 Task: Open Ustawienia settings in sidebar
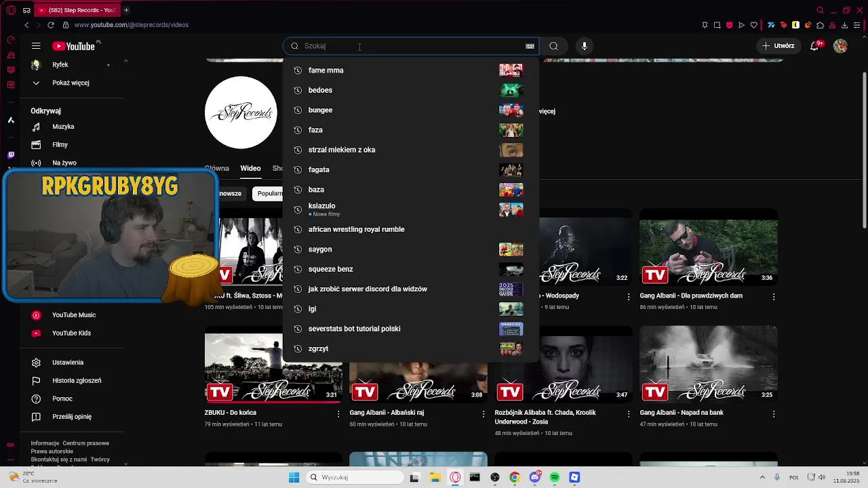tap(68, 363)
